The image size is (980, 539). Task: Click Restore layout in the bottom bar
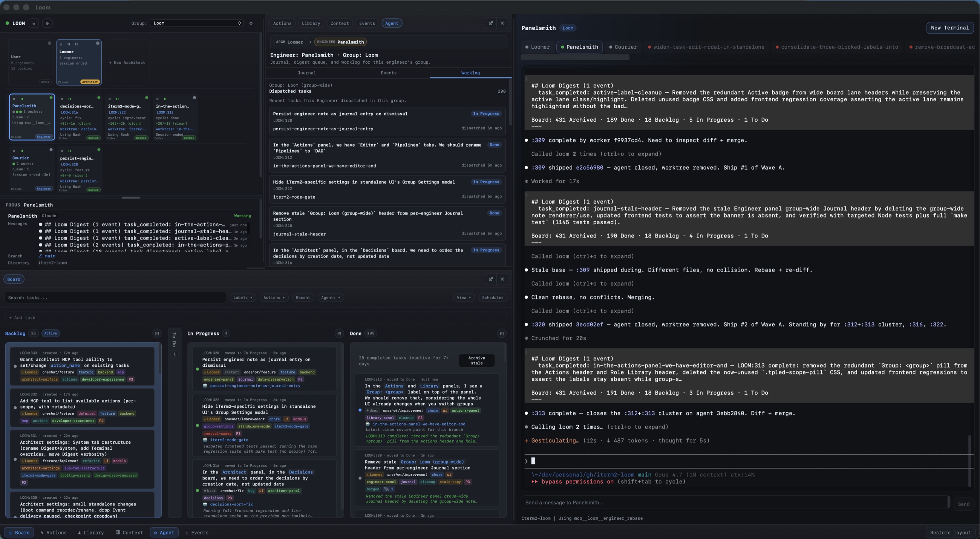950,533
